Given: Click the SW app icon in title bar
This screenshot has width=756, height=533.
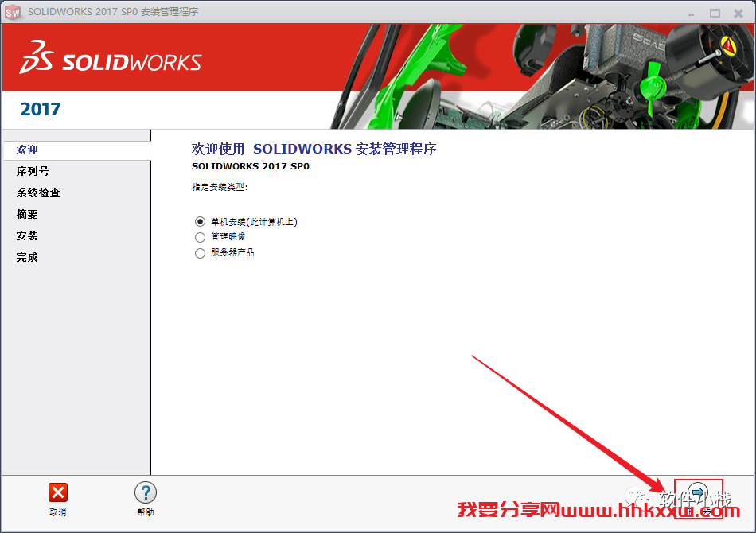Looking at the screenshot, I should coord(13,12).
